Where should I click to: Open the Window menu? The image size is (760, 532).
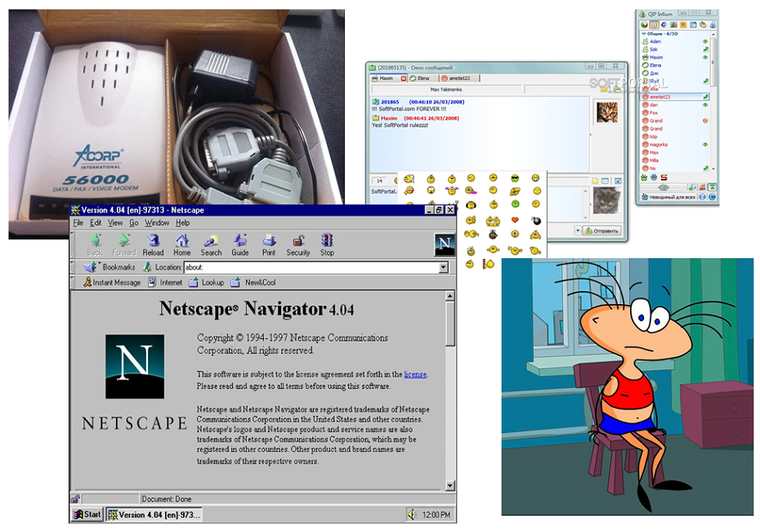point(157,223)
